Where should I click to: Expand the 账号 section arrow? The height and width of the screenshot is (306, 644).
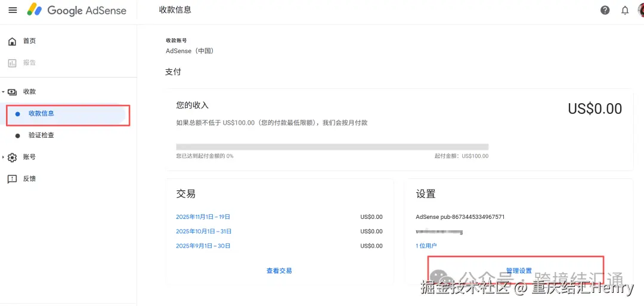(4, 157)
